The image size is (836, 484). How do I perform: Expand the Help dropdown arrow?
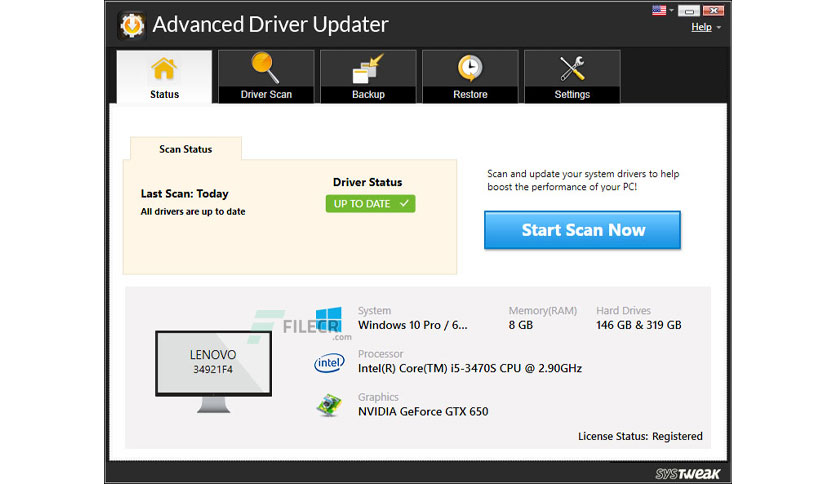pos(719,27)
